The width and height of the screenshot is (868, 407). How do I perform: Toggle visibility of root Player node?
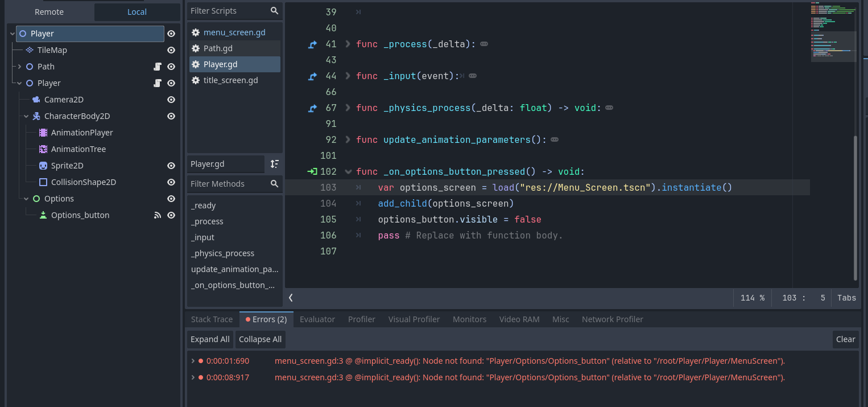(x=171, y=34)
